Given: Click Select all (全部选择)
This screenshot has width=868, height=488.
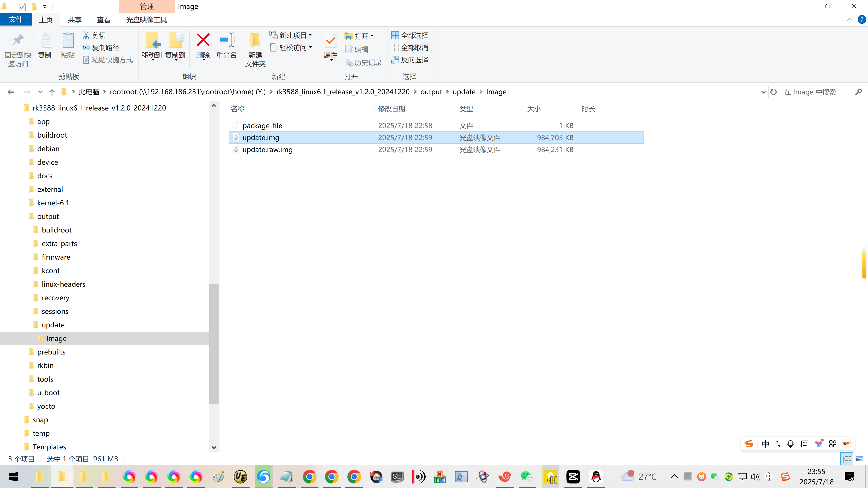Looking at the screenshot, I should click(410, 35).
